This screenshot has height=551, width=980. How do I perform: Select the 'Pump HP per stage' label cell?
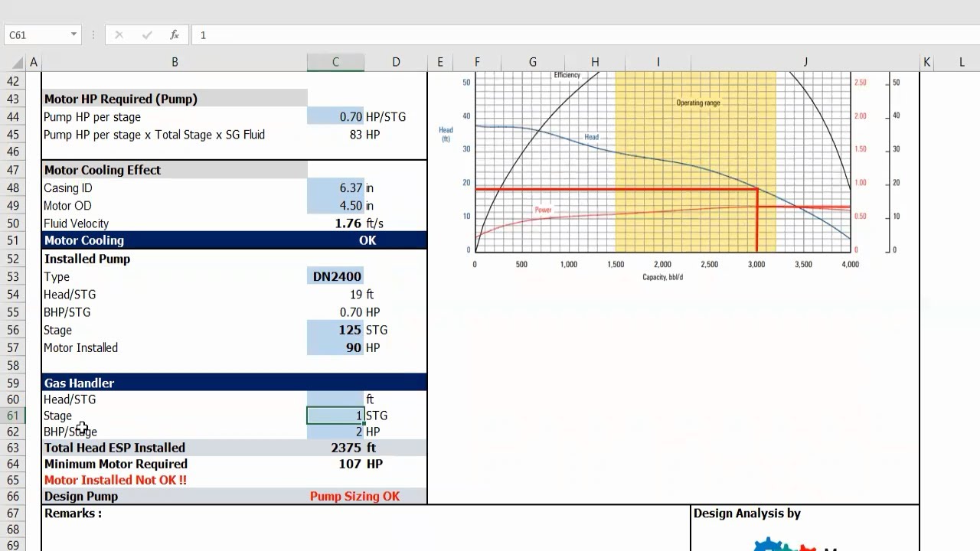pos(175,117)
